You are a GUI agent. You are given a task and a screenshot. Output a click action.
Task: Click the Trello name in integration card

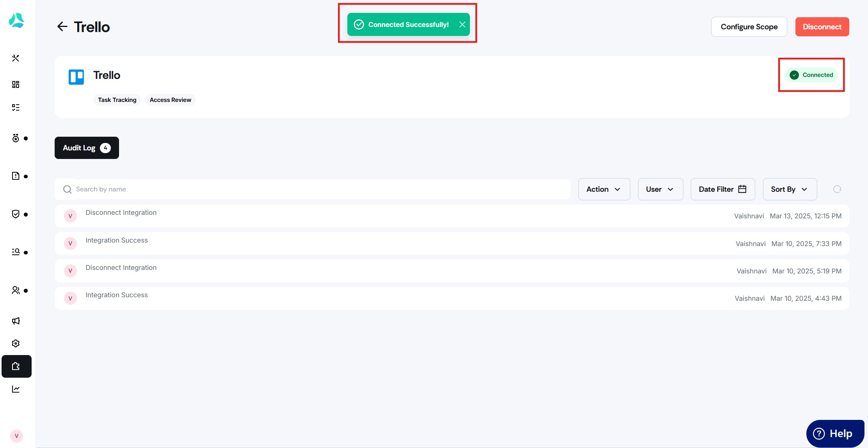tap(107, 75)
